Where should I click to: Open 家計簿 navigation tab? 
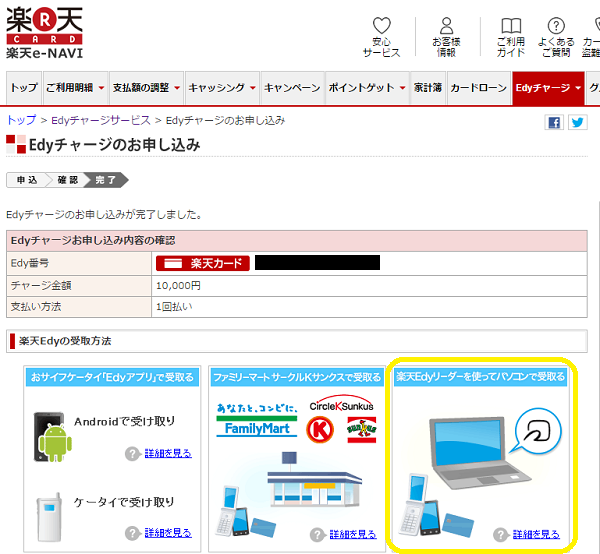[x=428, y=88]
